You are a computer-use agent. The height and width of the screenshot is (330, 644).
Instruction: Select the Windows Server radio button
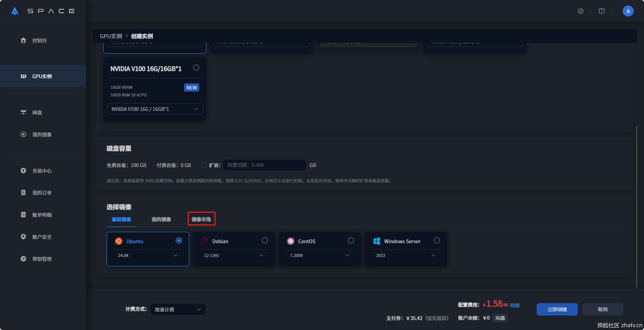(x=437, y=240)
